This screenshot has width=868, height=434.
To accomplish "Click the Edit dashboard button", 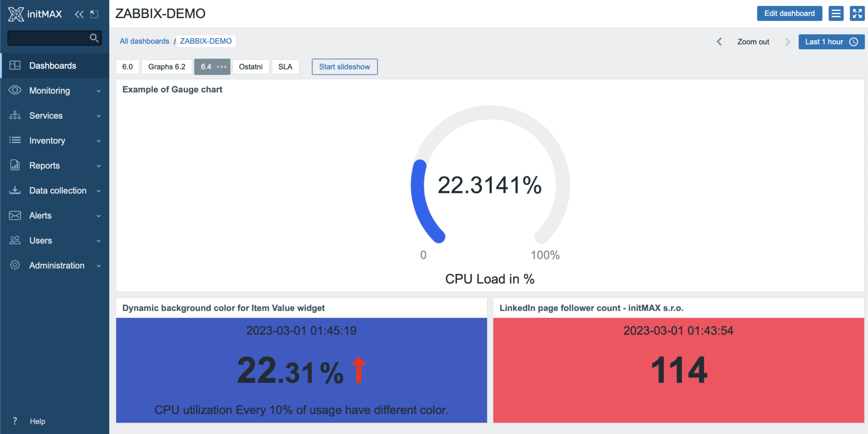I will [x=789, y=13].
